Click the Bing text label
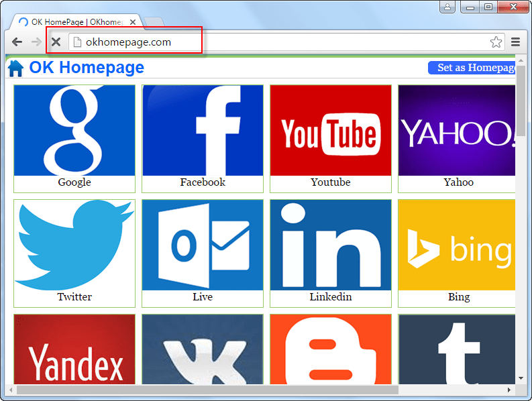This screenshot has width=532, height=401. [x=459, y=297]
